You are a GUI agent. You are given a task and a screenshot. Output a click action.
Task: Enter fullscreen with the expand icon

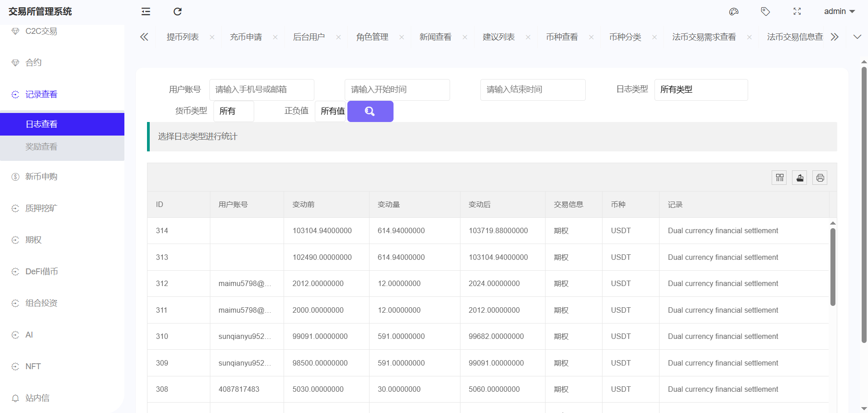tap(797, 12)
